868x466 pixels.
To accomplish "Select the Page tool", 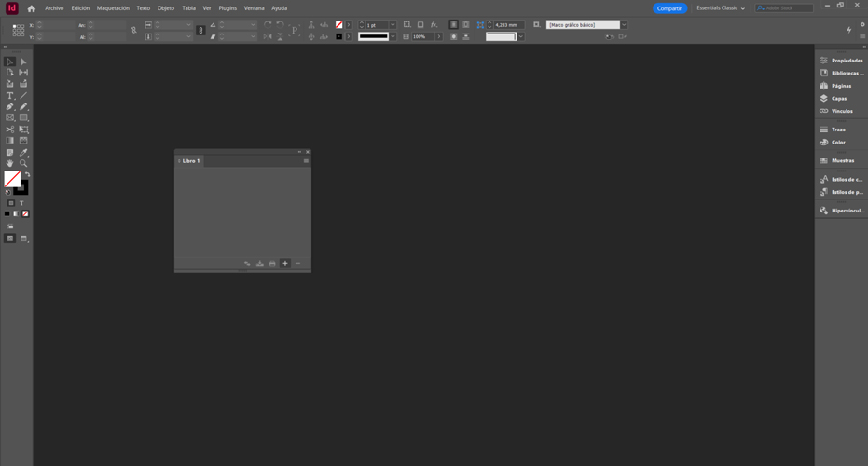I will coord(10,73).
